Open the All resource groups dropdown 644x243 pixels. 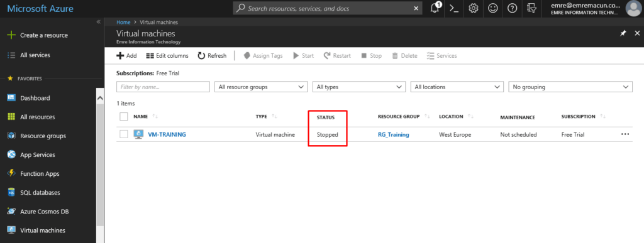[261, 87]
